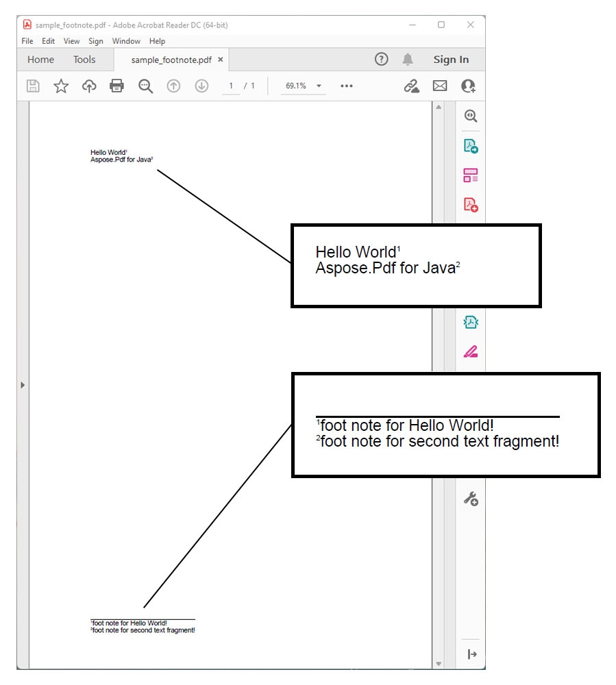Open notifications via the bell icon
Screen dimensions: 616x685
coord(408,59)
